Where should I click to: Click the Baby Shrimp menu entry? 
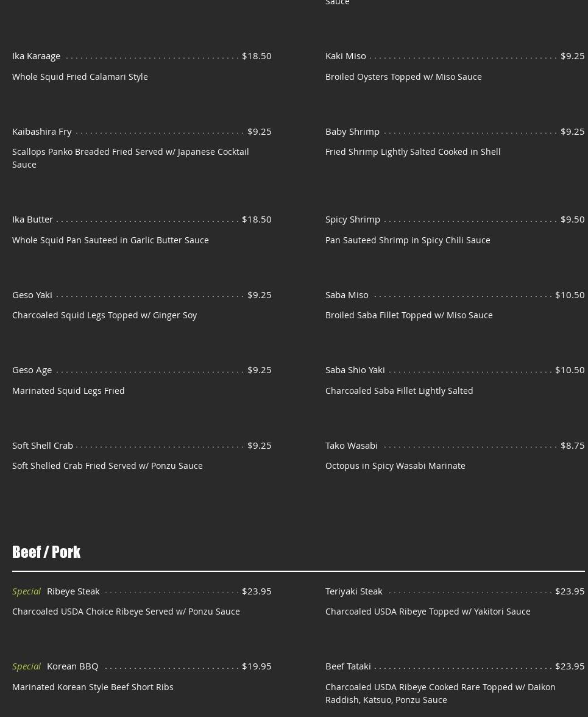[x=352, y=131]
